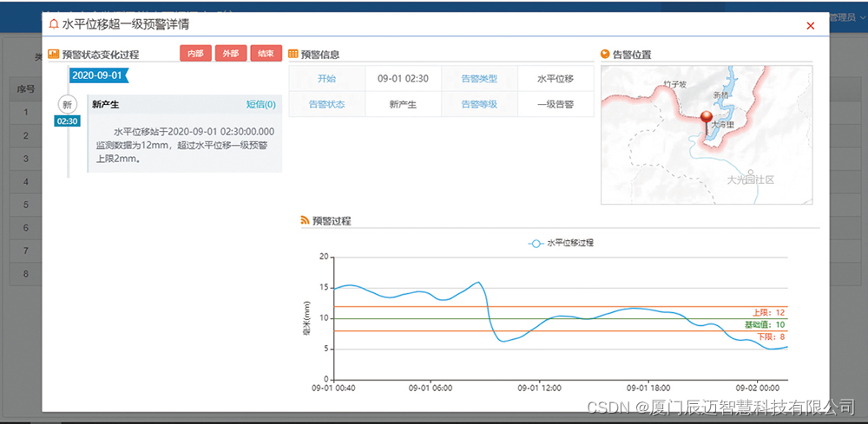The width and height of the screenshot is (868, 424).
Task: Click the 预警状态变化过程 section icon
Action: [x=54, y=54]
